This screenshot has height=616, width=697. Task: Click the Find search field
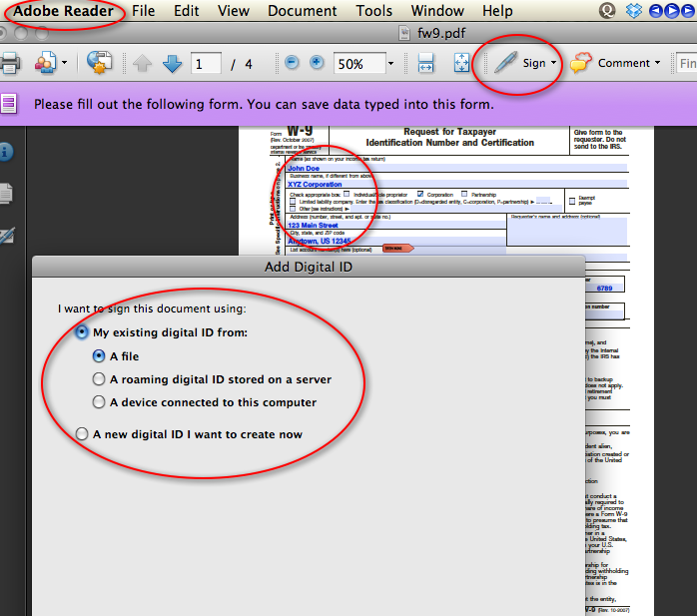pyautogui.click(x=687, y=64)
